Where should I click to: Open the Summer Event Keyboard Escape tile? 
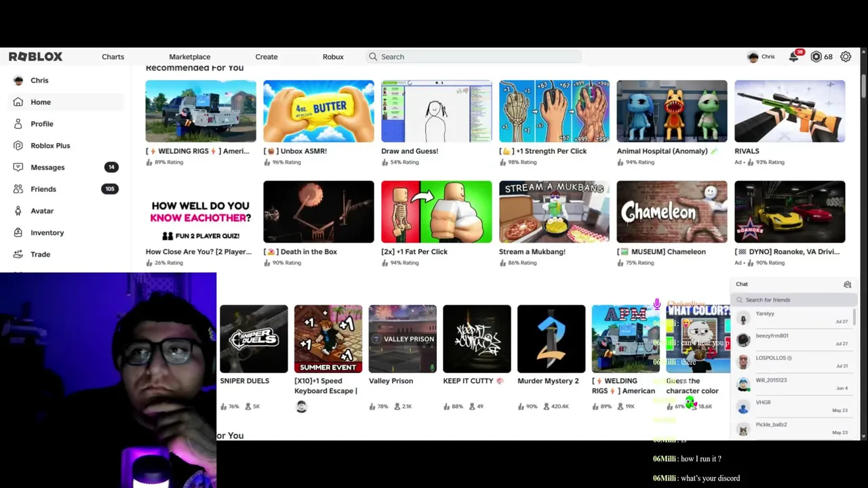[x=328, y=339]
